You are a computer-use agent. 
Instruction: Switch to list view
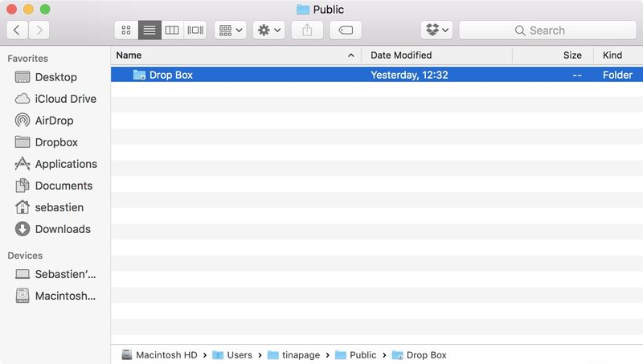coord(149,31)
